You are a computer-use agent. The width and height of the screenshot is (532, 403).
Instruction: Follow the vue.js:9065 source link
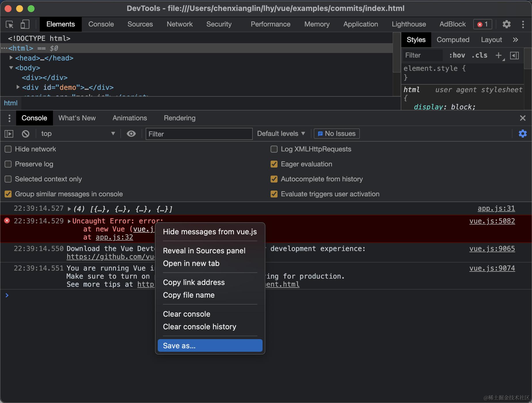(x=492, y=249)
